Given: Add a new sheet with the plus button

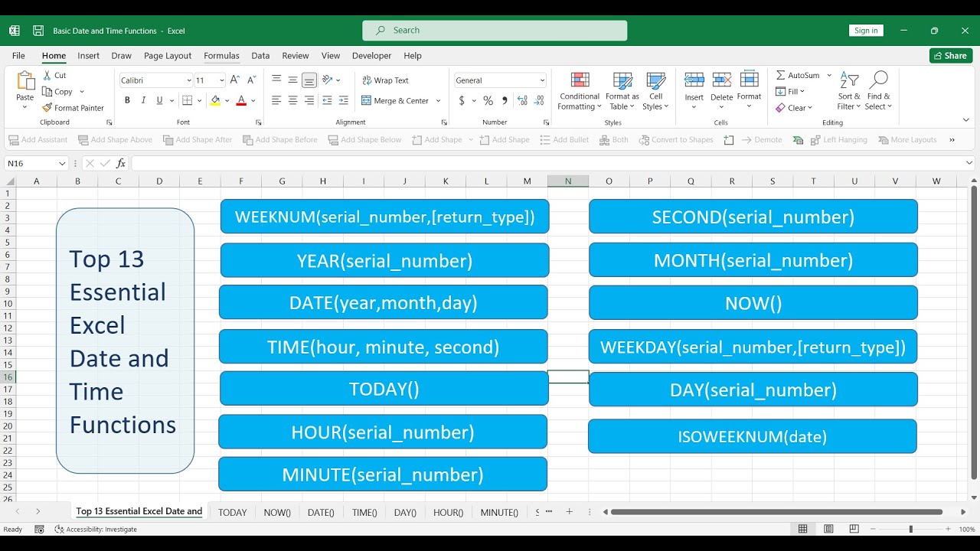Looking at the screenshot, I should [x=569, y=511].
